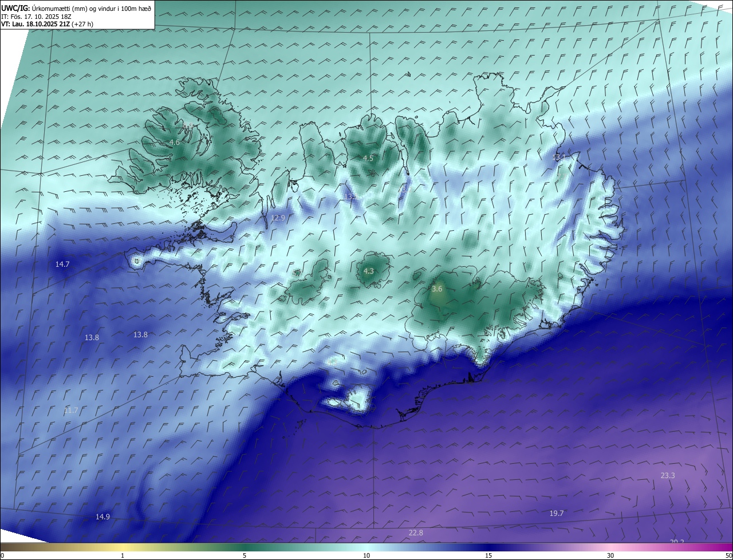Click the 0 tick on the color scale
Viewport: 733px width, 560px height.
(x=2, y=555)
